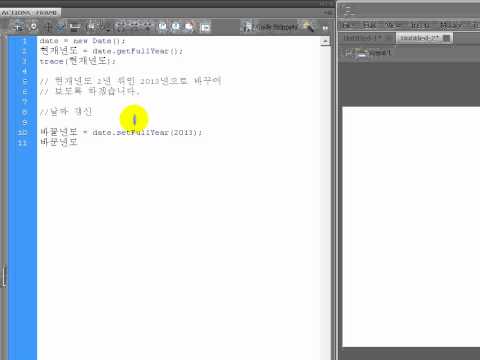The image size is (480, 360).
Task: Toggle Script Assist wand
Action: tap(309, 27)
